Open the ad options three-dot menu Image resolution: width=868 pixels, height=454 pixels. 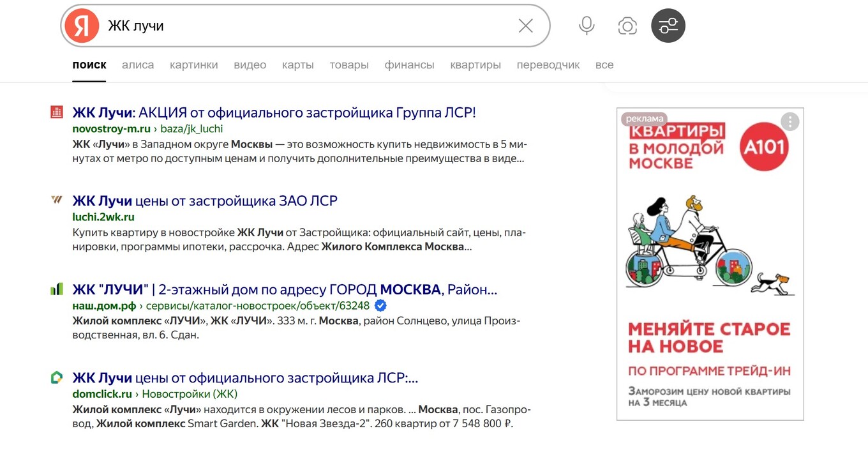point(789,121)
